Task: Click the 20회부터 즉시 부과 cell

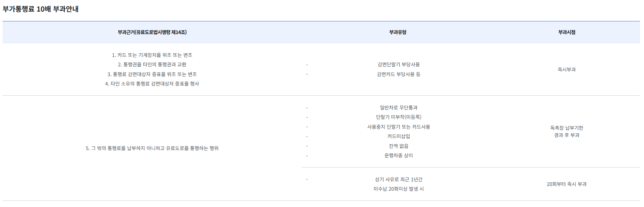Action: point(567,184)
